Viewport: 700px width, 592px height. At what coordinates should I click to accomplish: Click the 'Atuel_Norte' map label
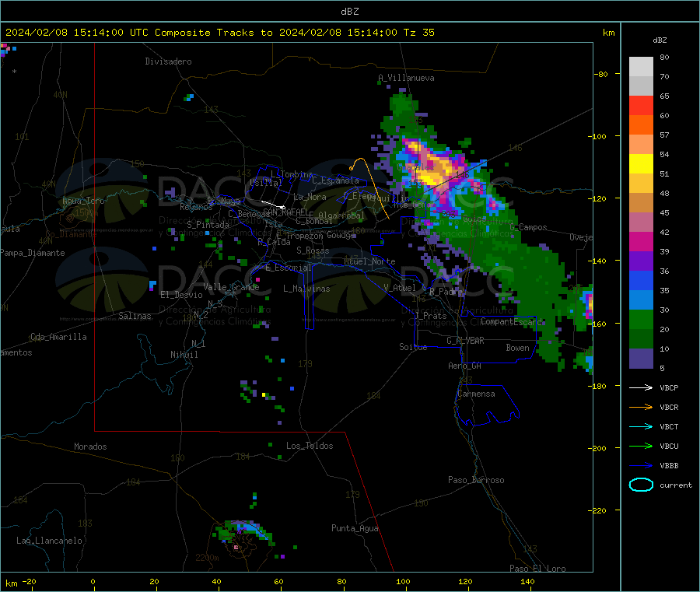click(x=369, y=261)
